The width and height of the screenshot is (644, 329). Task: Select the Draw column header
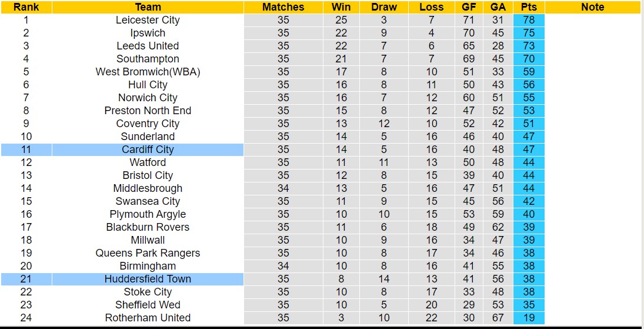384,7
